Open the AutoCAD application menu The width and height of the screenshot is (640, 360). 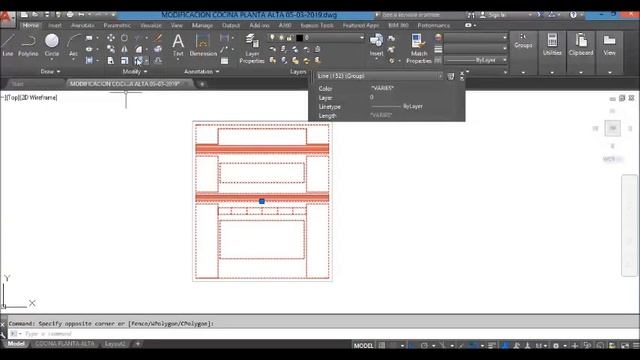click(7, 18)
